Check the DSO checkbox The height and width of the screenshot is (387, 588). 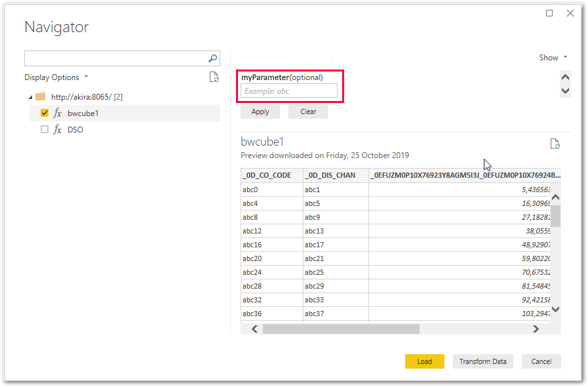43,129
